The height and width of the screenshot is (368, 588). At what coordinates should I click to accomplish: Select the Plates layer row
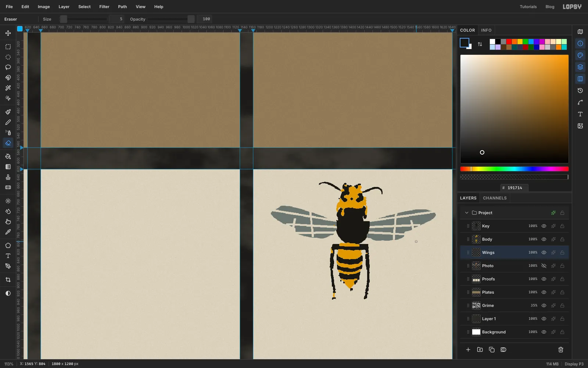click(x=514, y=292)
